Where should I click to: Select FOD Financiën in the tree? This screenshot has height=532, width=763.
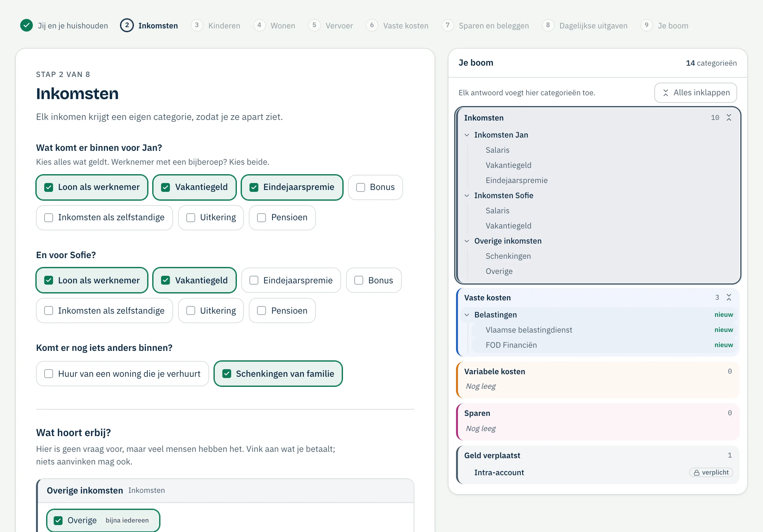tap(511, 345)
